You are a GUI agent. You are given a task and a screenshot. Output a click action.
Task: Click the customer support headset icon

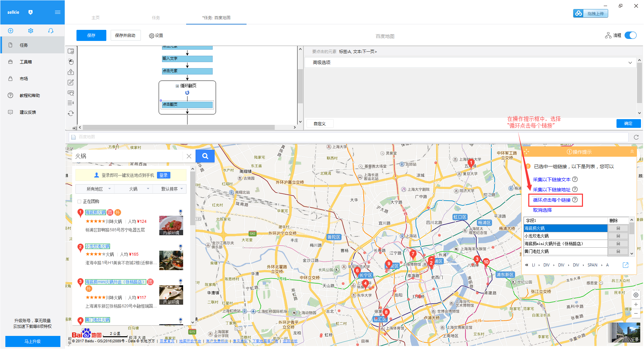[51, 31]
